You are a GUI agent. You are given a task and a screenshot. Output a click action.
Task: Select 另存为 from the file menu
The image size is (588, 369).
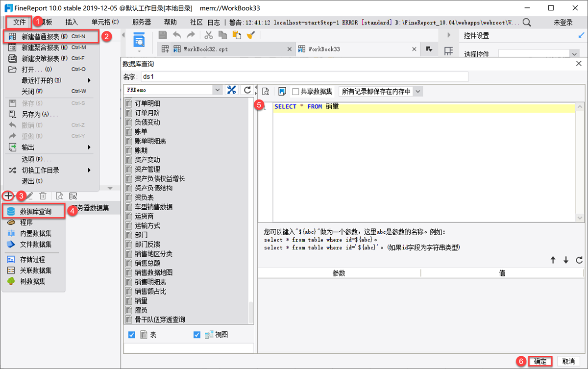51,114
